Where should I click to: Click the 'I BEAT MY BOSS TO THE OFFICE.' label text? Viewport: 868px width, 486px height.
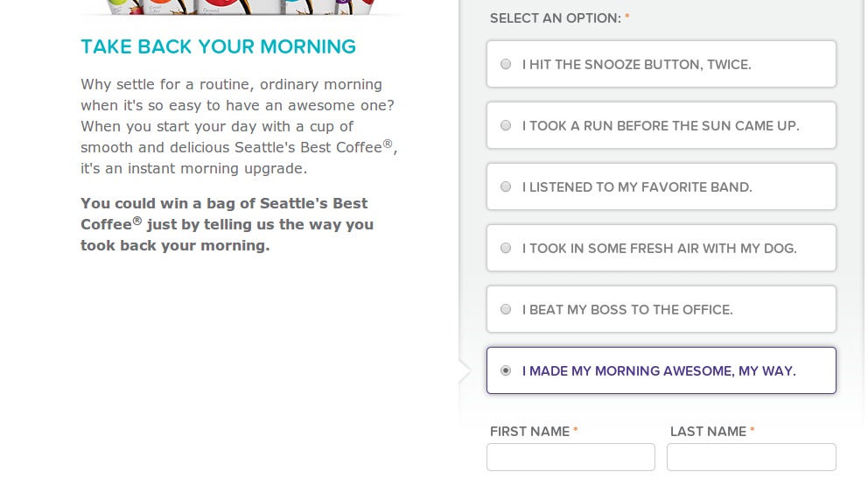click(x=627, y=310)
